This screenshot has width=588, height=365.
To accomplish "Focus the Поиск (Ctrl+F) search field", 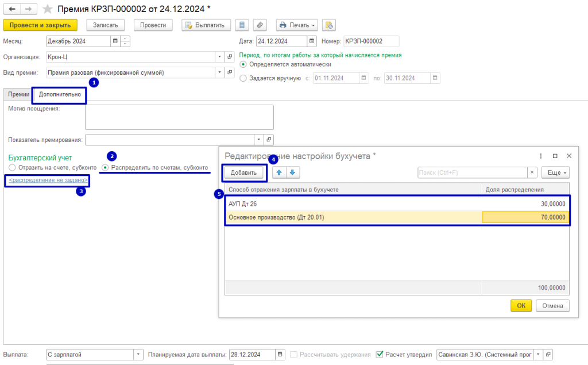I will tap(473, 172).
